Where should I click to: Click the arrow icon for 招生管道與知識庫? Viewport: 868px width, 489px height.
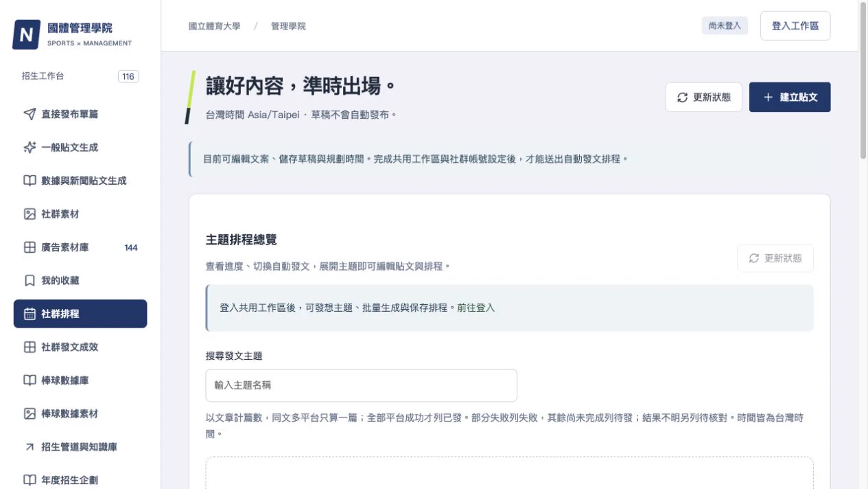[x=30, y=446]
